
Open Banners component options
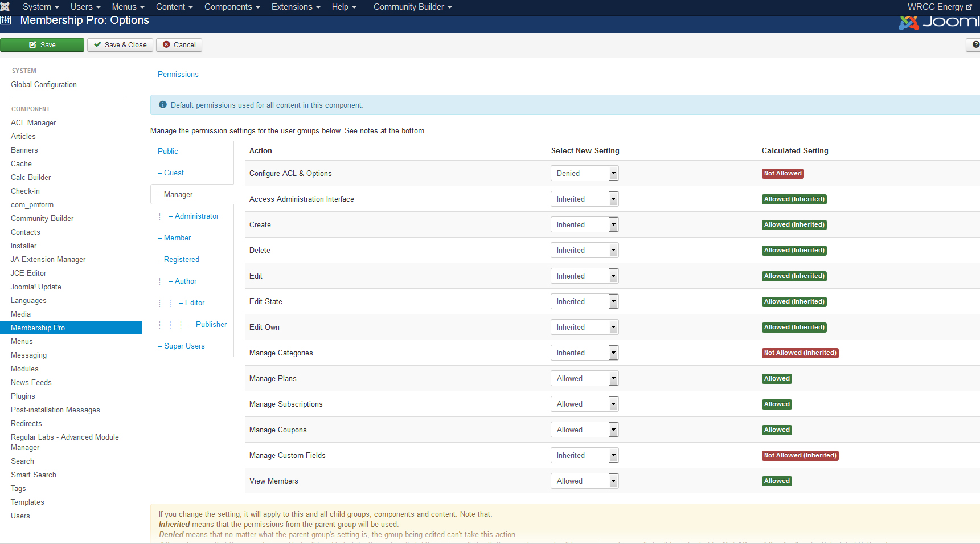pyautogui.click(x=24, y=150)
